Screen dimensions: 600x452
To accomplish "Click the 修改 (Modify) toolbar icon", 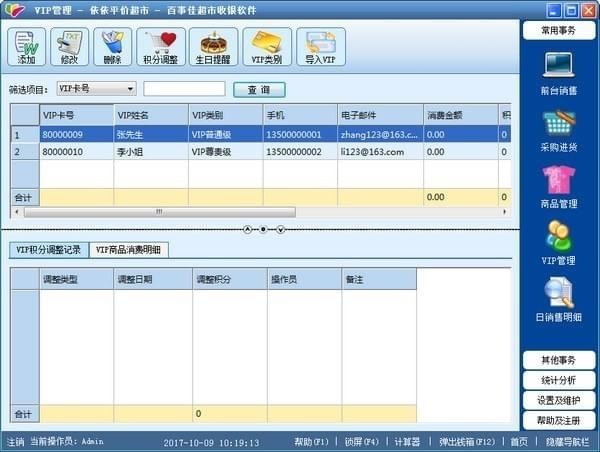I will point(69,47).
